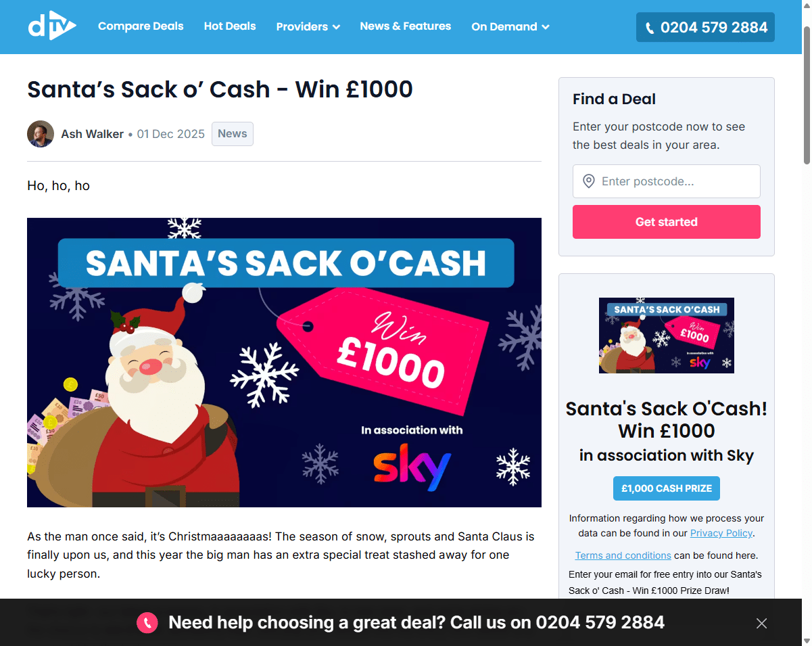Go to News & Features

pos(406,26)
